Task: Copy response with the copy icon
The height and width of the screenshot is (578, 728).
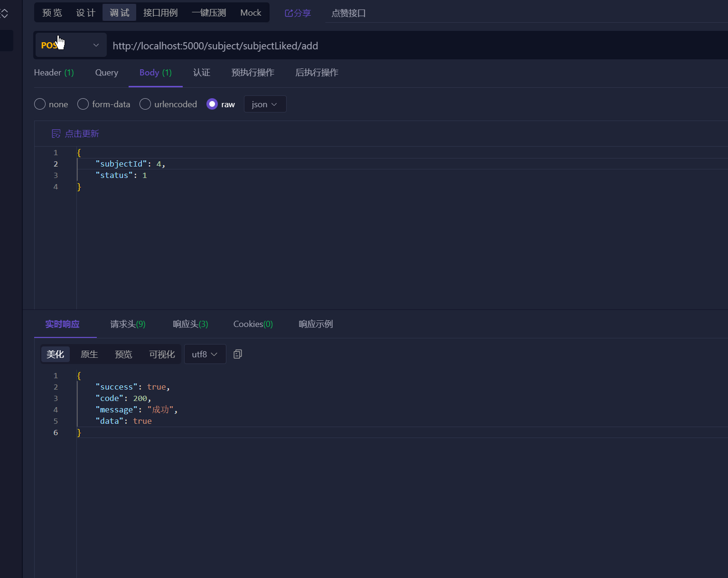Action: 238,354
